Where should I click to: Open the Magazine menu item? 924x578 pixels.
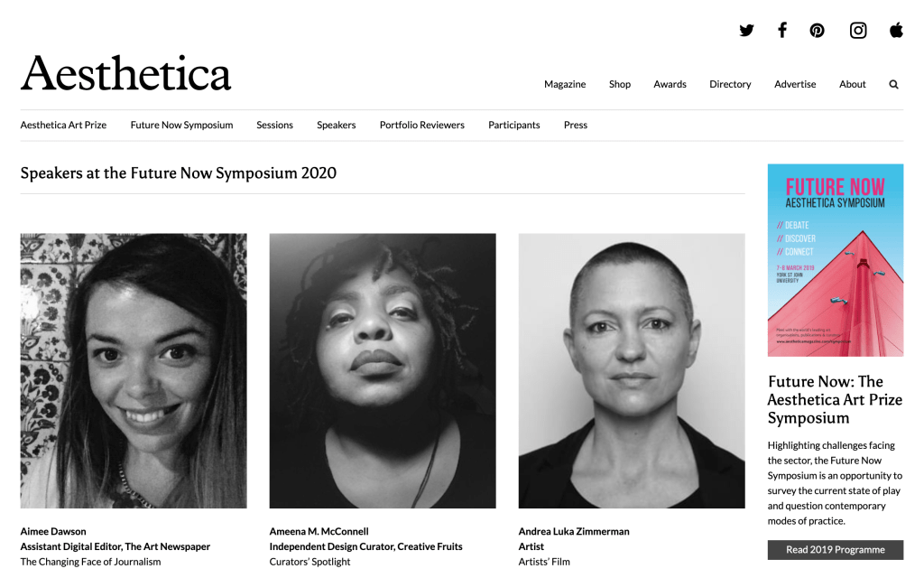(x=565, y=84)
